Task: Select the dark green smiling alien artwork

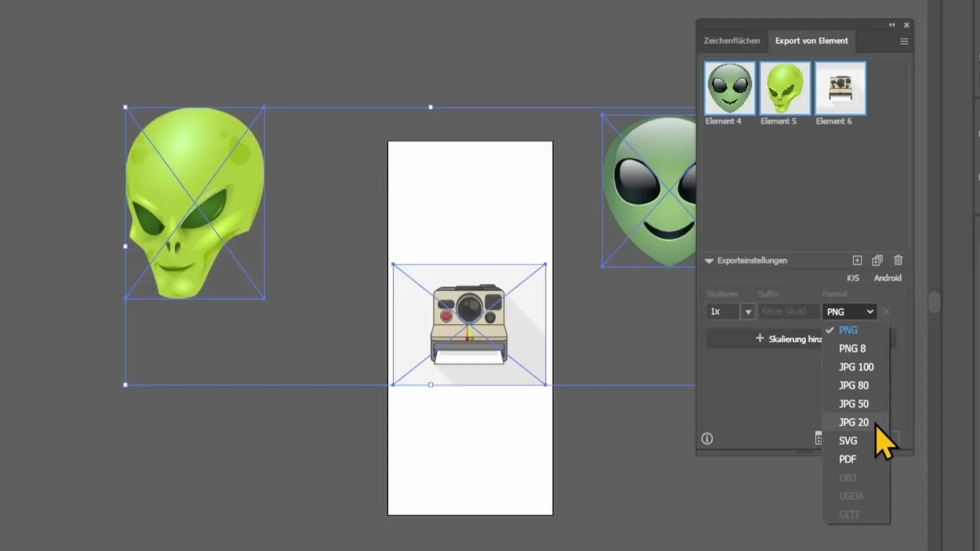Action: (x=650, y=190)
